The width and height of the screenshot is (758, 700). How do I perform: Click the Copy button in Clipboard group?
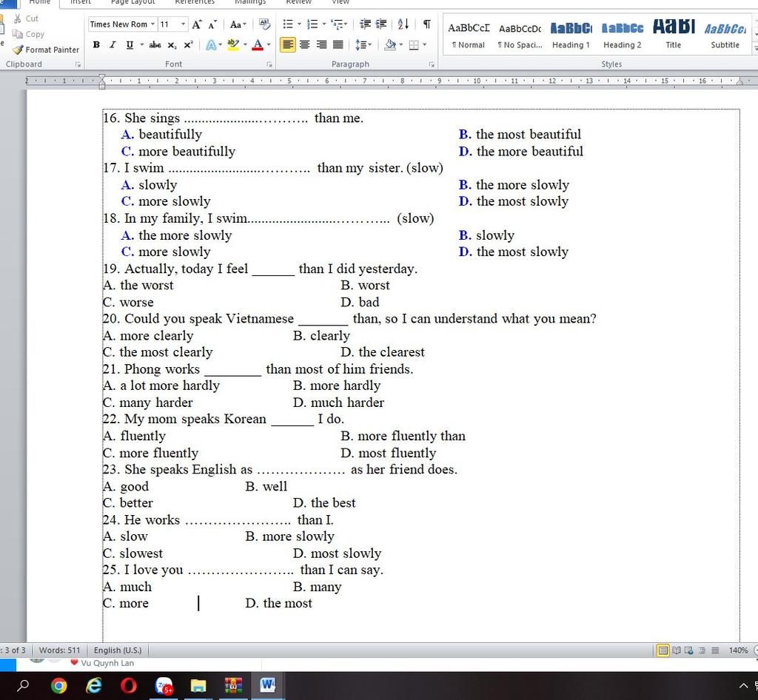(28, 34)
